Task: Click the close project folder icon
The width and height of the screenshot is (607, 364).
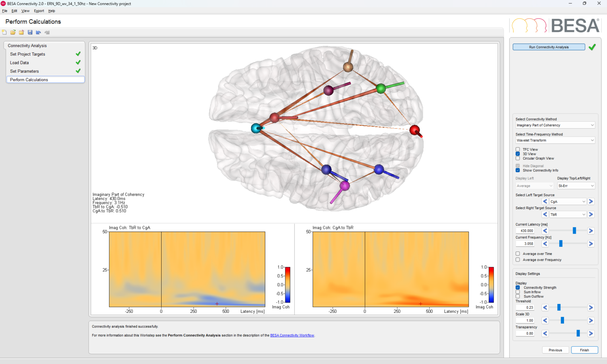Action: (x=21, y=32)
